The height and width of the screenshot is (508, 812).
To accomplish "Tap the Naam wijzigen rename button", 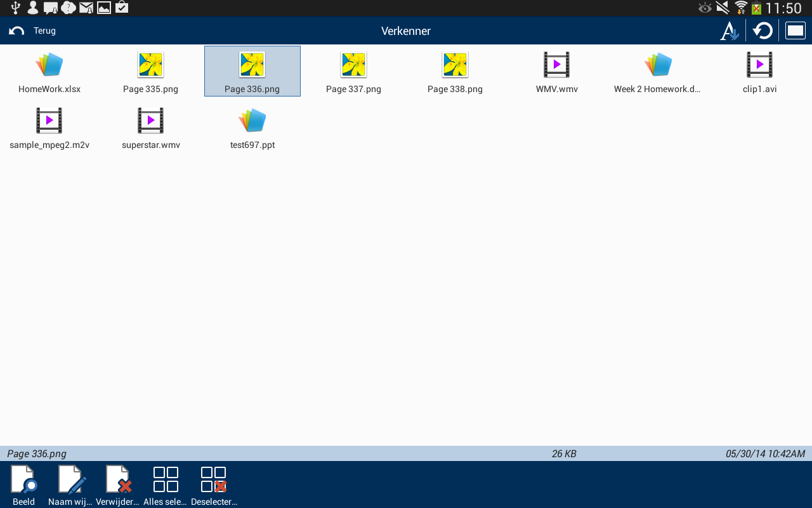I will pos(70,485).
